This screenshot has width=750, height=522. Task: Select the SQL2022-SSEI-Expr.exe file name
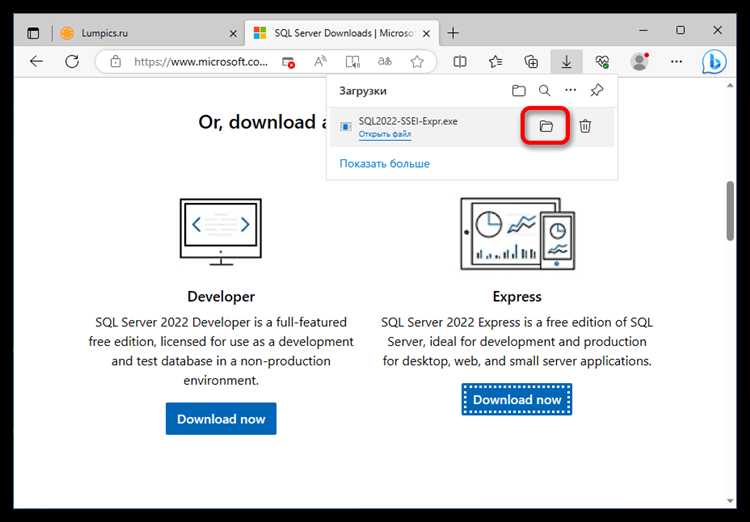(408, 122)
